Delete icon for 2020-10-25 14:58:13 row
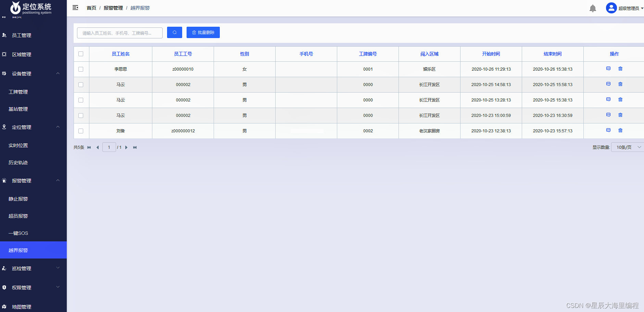This screenshot has height=312, width=644. point(620,84)
